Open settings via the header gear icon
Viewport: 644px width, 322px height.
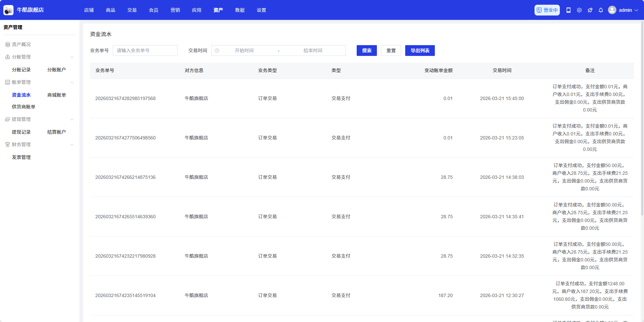(x=579, y=10)
